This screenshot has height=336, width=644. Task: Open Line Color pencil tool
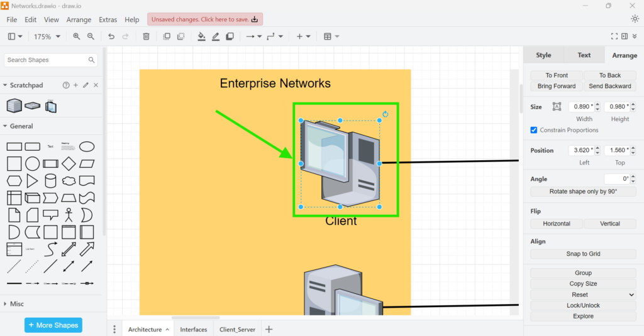216,36
